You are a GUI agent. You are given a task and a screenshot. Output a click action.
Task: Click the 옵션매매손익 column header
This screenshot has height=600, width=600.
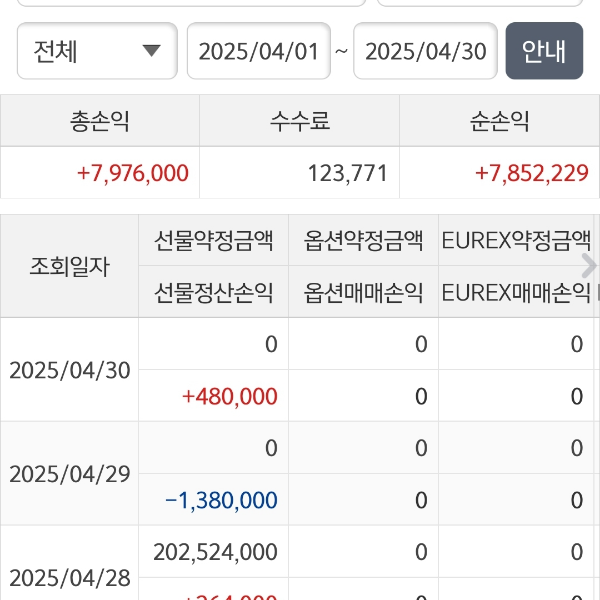point(363,292)
